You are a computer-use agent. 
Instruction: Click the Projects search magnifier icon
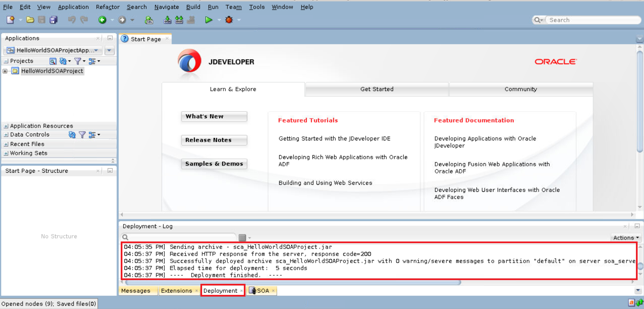click(53, 61)
